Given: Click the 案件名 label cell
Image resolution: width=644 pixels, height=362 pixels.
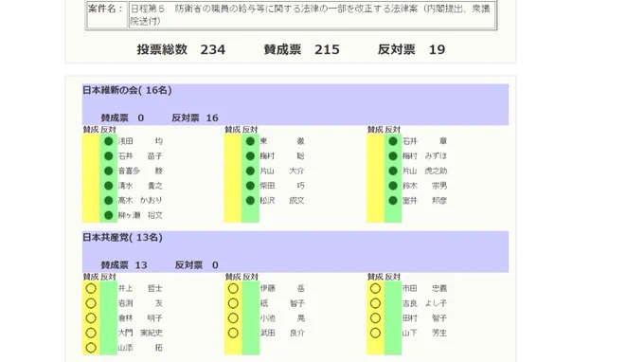Looking at the screenshot, I should pos(107,15).
